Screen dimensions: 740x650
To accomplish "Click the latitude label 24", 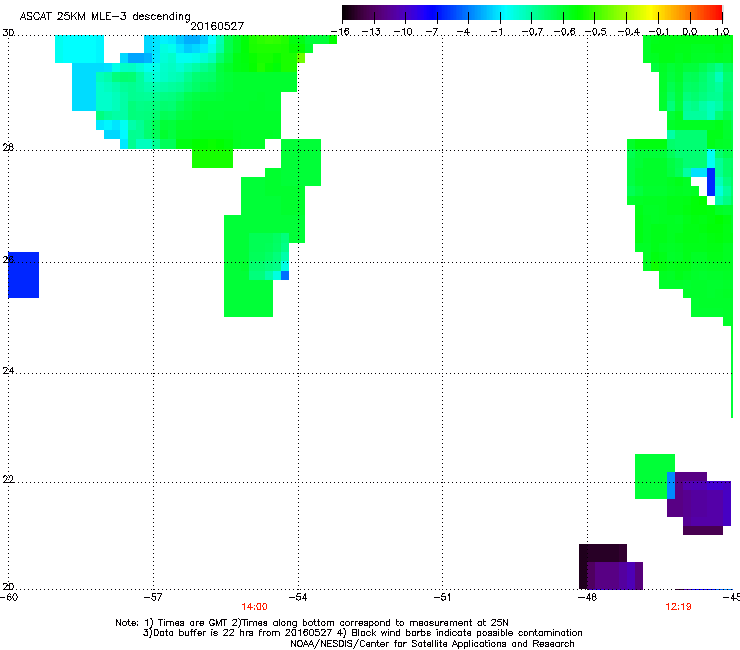I will [8, 371].
